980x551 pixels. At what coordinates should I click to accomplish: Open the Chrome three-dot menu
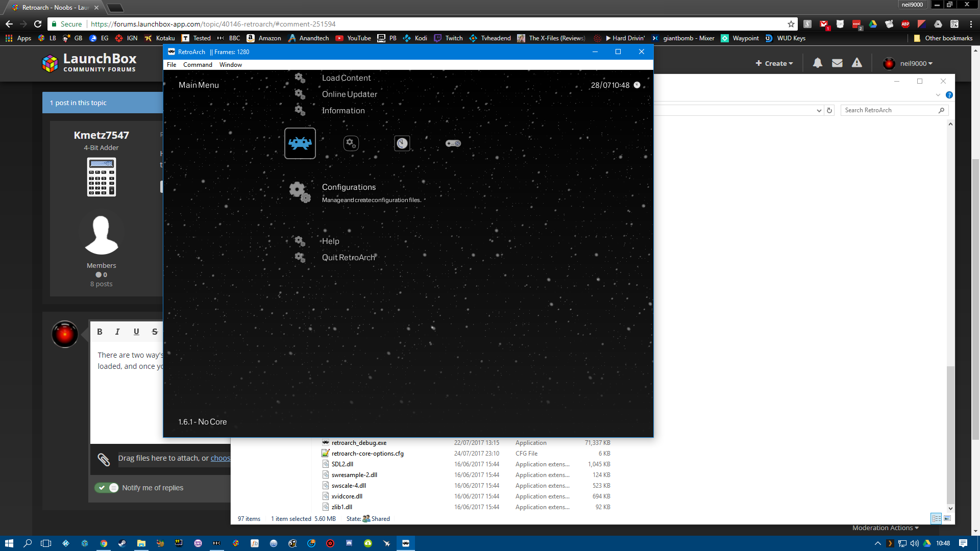[x=971, y=24]
